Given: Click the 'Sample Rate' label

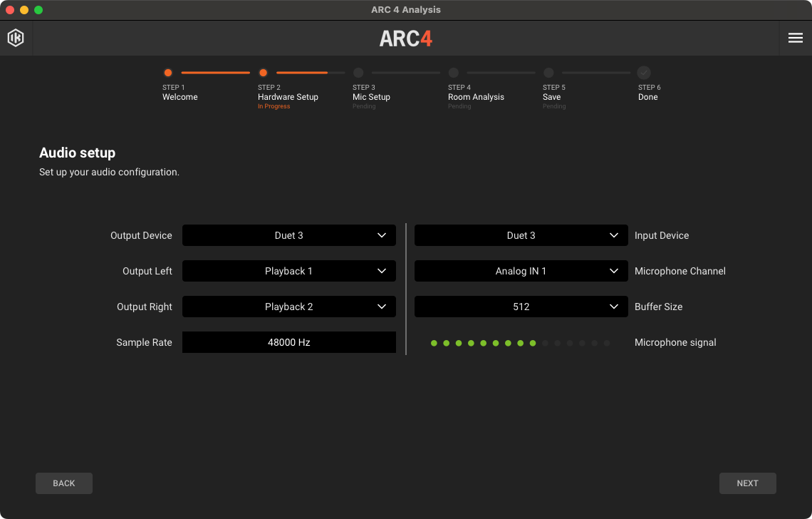Looking at the screenshot, I should pyautogui.click(x=144, y=342).
